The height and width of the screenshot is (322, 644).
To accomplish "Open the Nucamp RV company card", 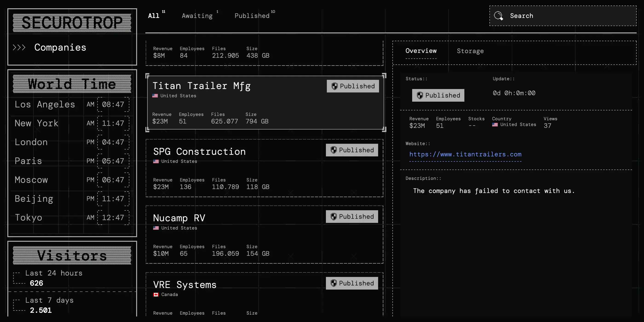I will pyautogui.click(x=264, y=235).
